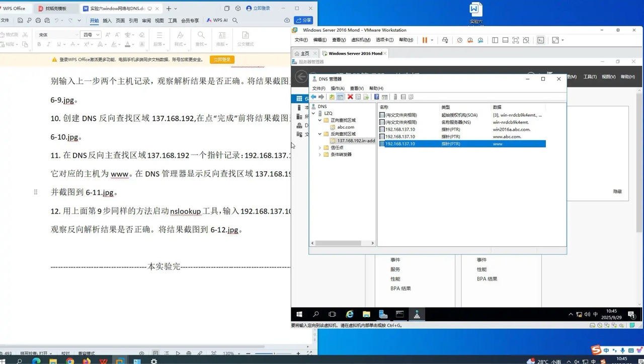Screen dimensions: 644x364
Task: Collapse the 正向查找区域 node
Action: coord(320,120)
